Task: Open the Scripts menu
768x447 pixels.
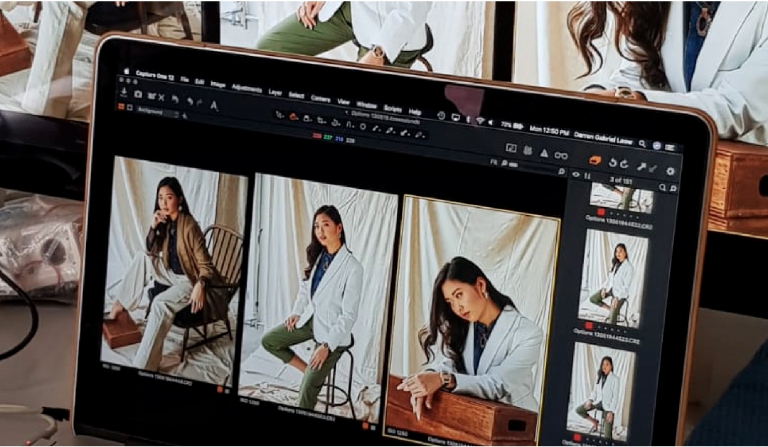Action: pos(392,109)
